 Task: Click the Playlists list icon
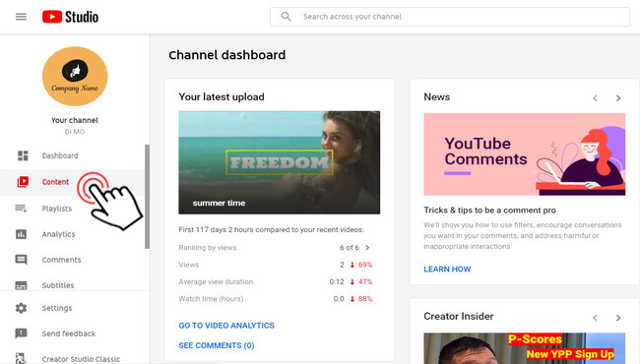point(21,209)
